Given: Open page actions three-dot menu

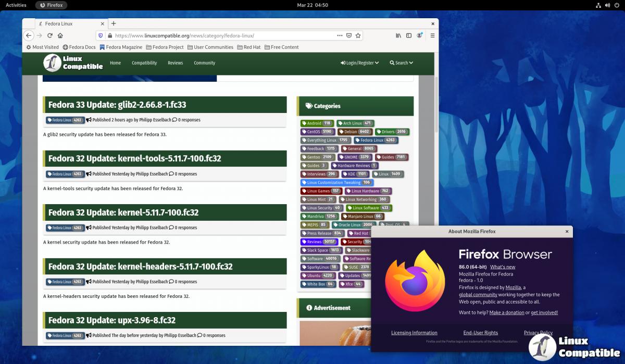Looking at the screenshot, I should [x=340, y=35].
